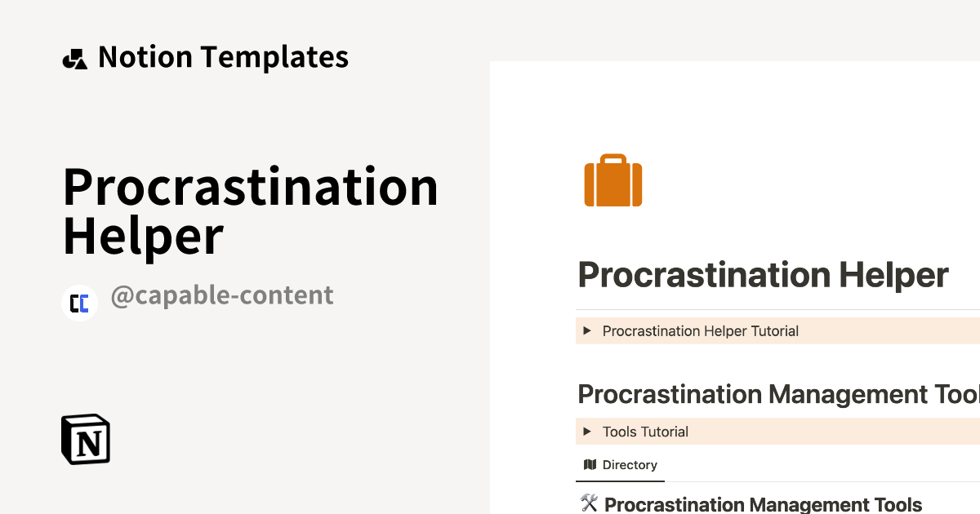Click the Procrastination Helper page heading in preview
Screen dimensions: 980x514
762,275
